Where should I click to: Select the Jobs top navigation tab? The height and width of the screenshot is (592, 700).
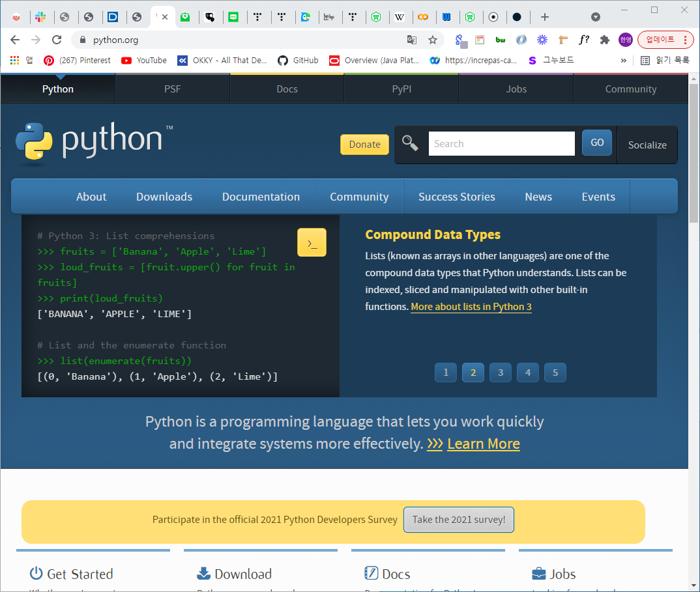516,89
